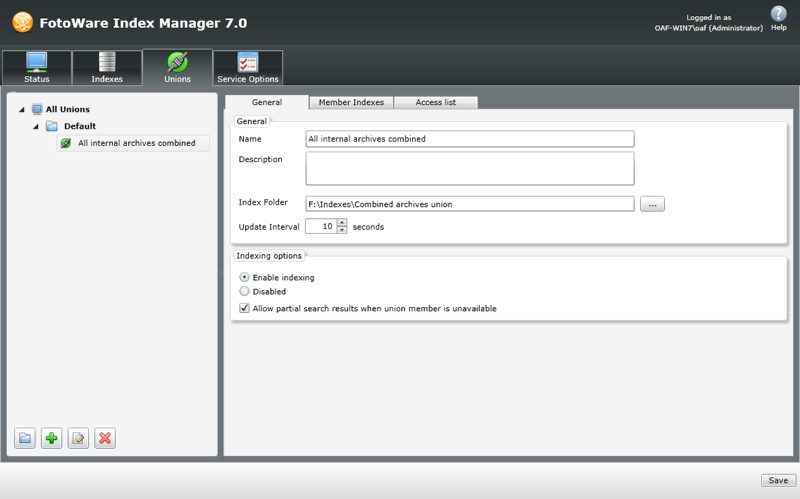Delete union with the red X icon
Viewport: 800px width, 499px height.
[x=105, y=438]
